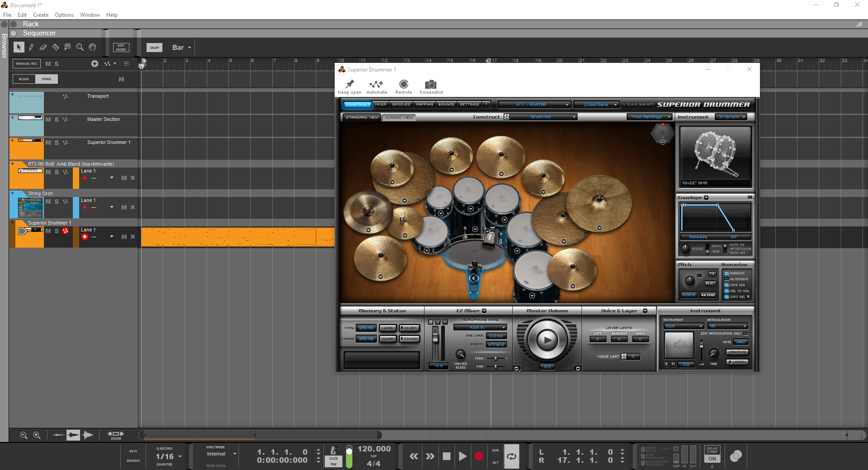Adjust the FADE slider
868x470 pixels.
coord(496,358)
